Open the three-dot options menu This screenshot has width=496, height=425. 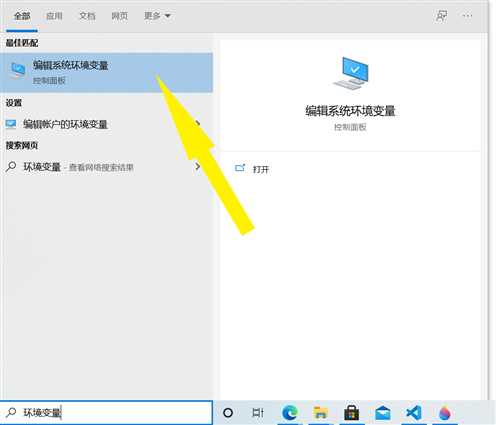point(467,16)
